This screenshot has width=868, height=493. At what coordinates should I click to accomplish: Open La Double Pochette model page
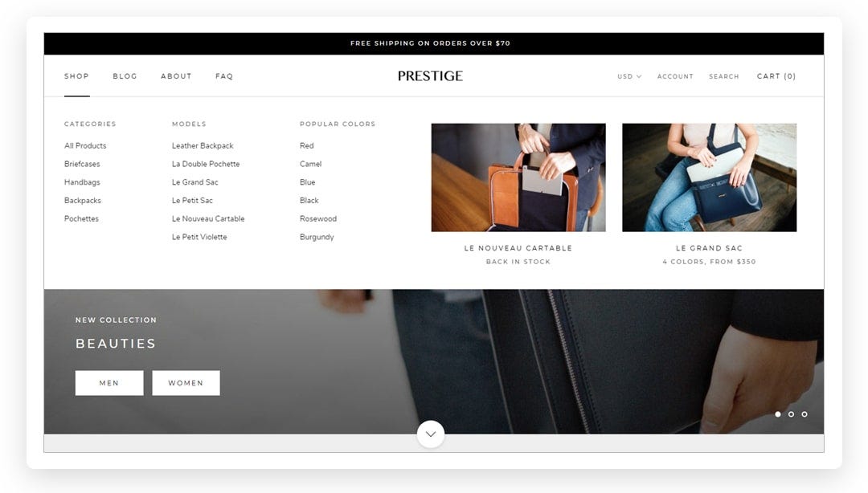pyautogui.click(x=205, y=164)
